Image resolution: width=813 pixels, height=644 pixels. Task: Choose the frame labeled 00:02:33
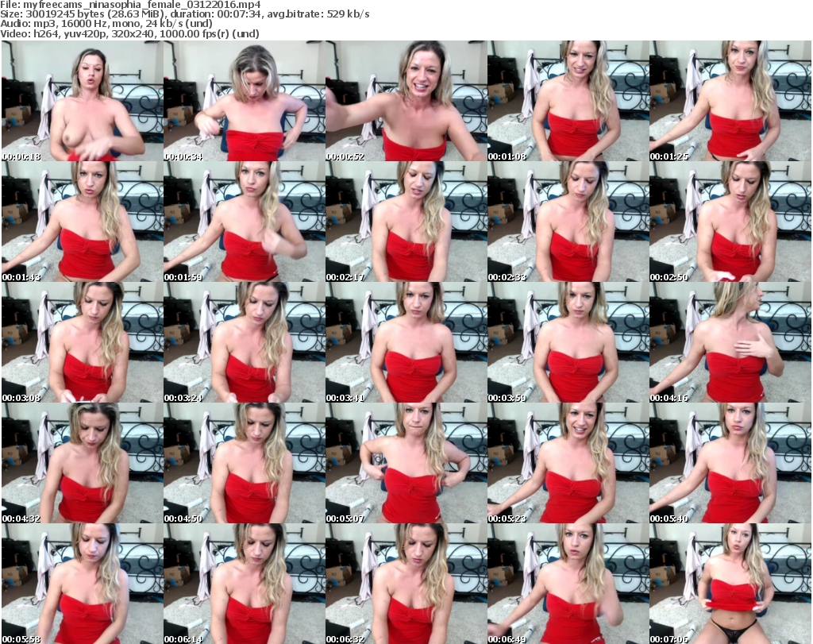point(568,222)
